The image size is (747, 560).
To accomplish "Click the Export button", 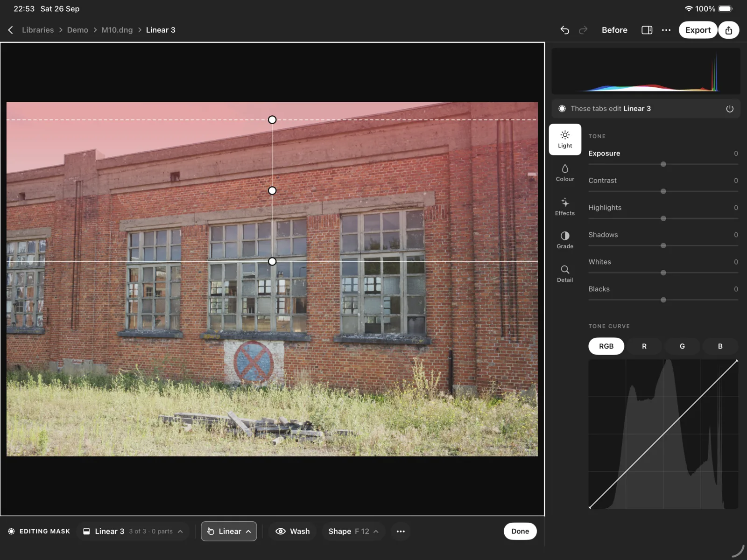I will click(x=698, y=30).
